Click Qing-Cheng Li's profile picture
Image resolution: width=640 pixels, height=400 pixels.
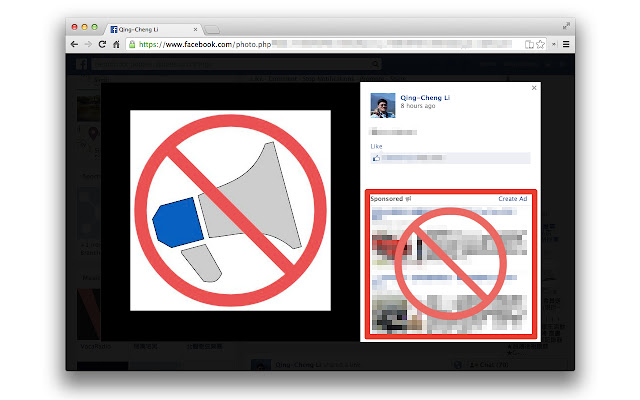pyautogui.click(x=383, y=105)
